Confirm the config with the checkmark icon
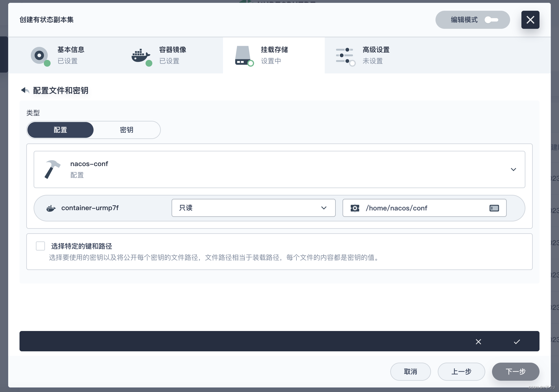The image size is (559, 392). (x=517, y=342)
